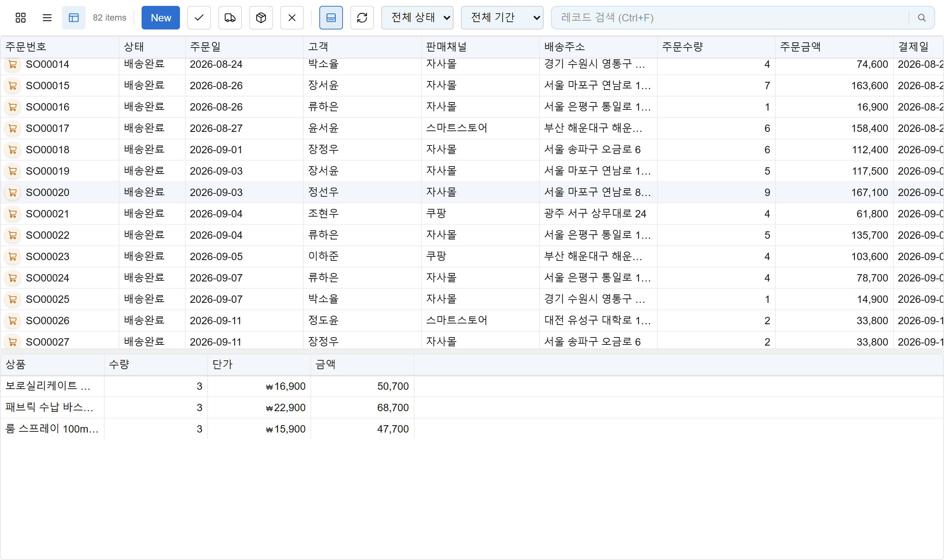Click the 단가 header in detail panel
The image size is (944, 560).
(259, 364)
